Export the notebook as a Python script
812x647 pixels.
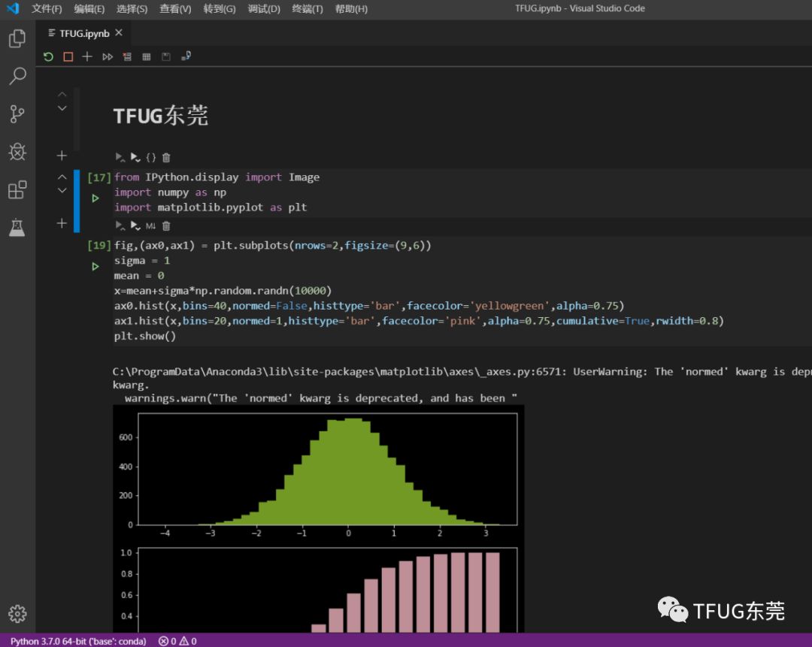click(186, 56)
